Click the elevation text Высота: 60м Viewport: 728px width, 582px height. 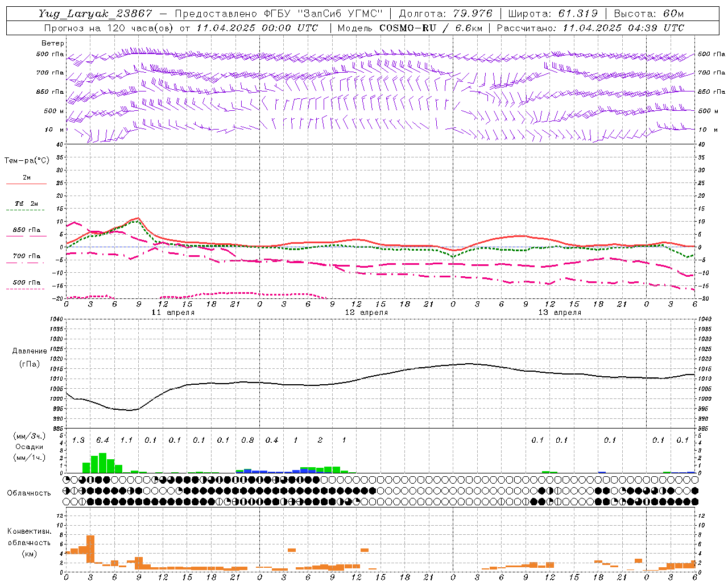649,14
